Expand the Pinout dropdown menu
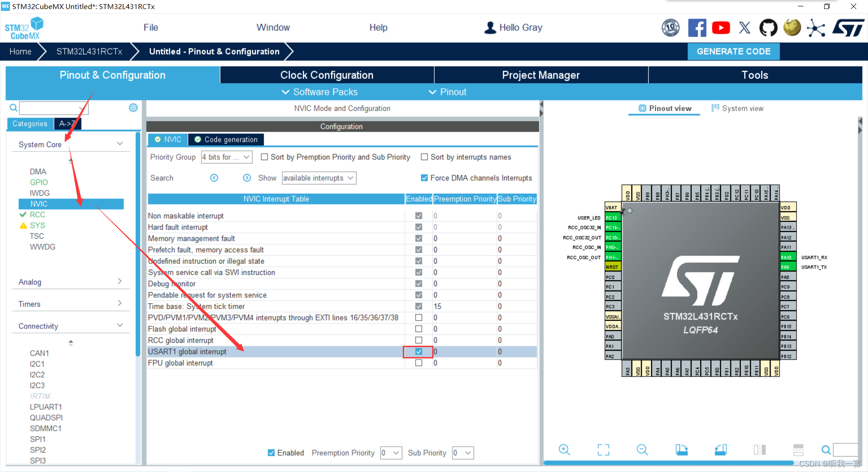Image resolution: width=868 pixels, height=472 pixels. tap(448, 92)
